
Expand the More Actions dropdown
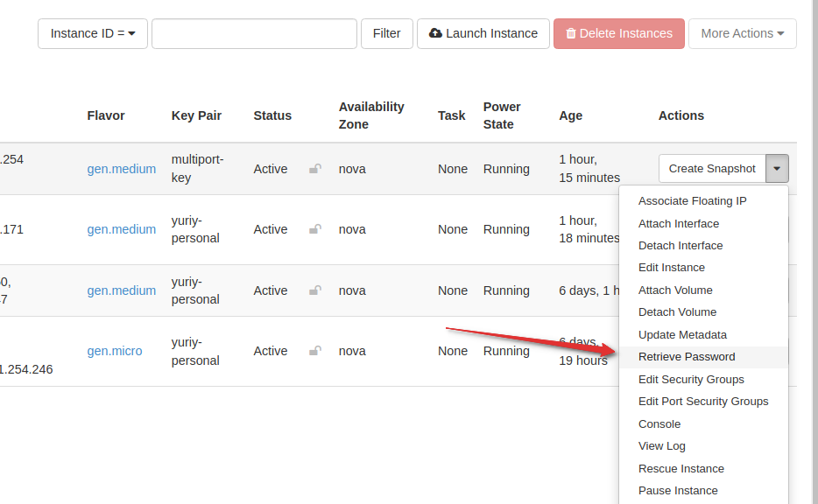tap(742, 33)
